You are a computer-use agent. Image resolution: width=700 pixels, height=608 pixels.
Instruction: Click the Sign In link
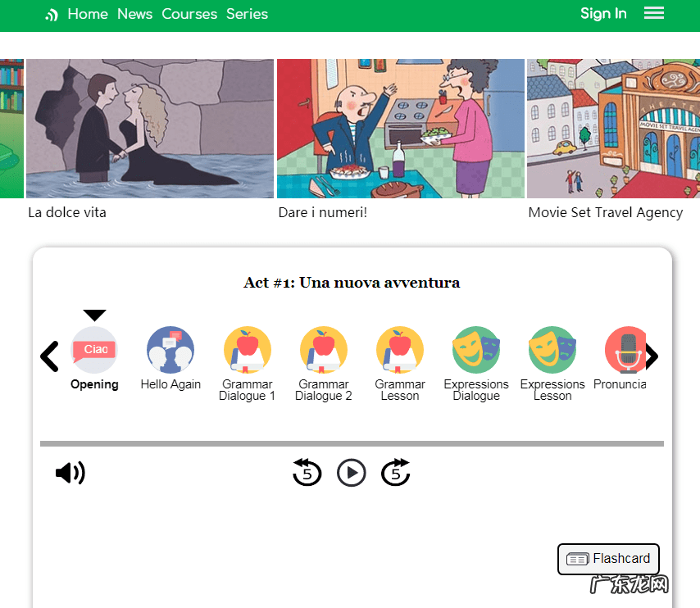[x=603, y=14]
